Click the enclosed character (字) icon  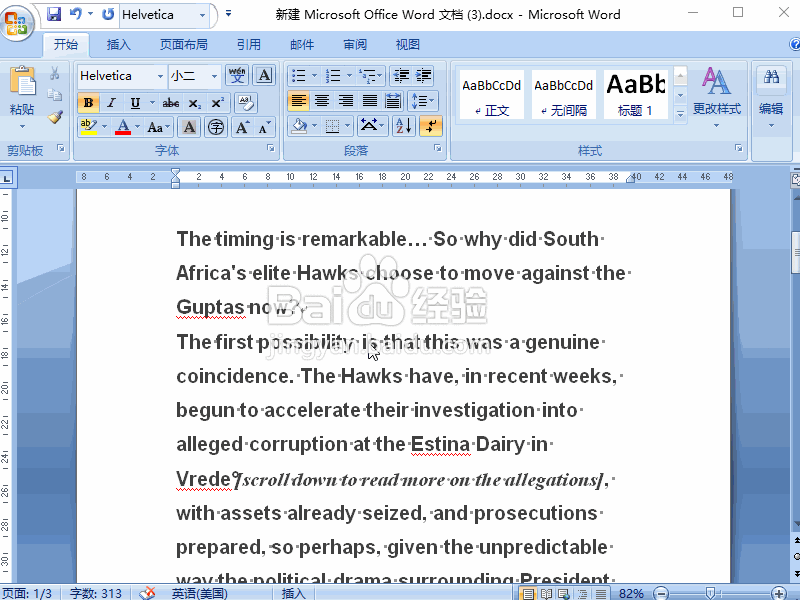pyautogui.click(x=216, y=127)
